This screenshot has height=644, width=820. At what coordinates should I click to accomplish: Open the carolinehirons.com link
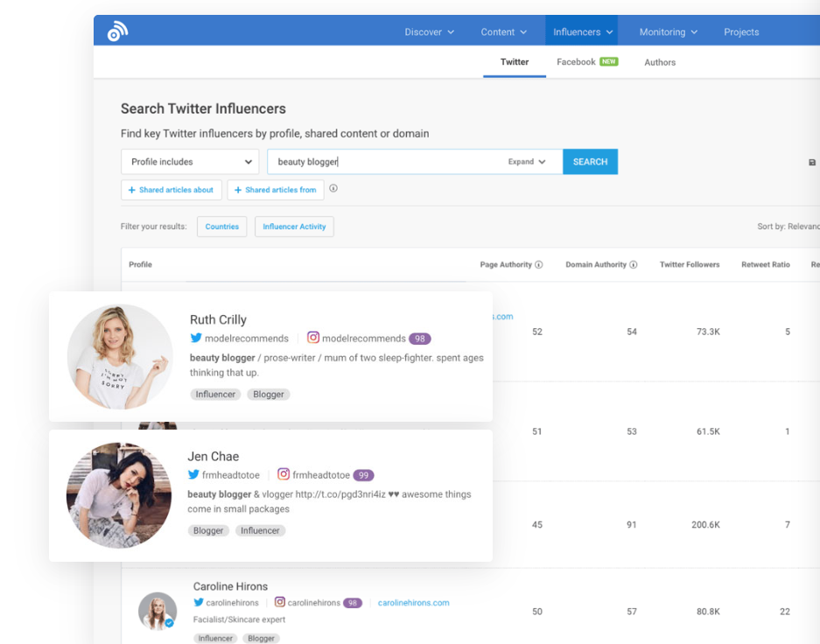tap(413, 603)
